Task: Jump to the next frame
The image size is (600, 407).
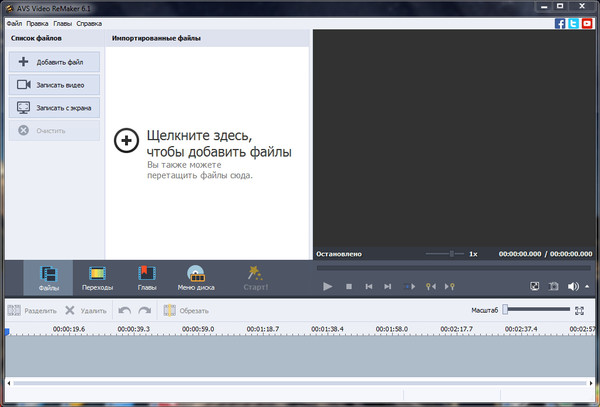Action: [390, 287]
